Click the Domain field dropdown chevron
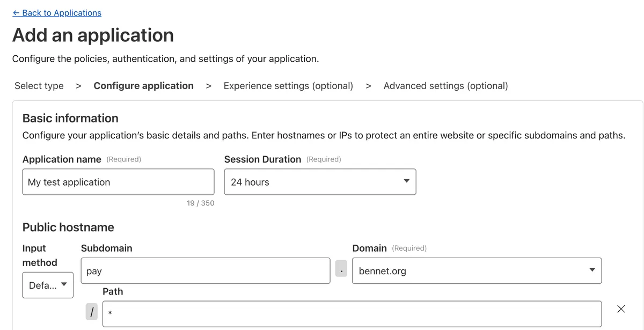This screenshot has width=644, height=330. (x=592, y=270)
